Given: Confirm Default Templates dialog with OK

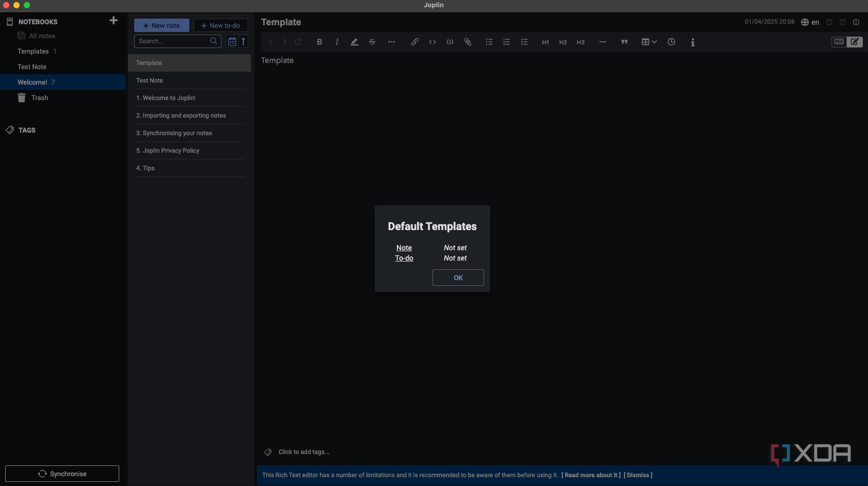Looking at the screenshot, I should click(458, 278).
